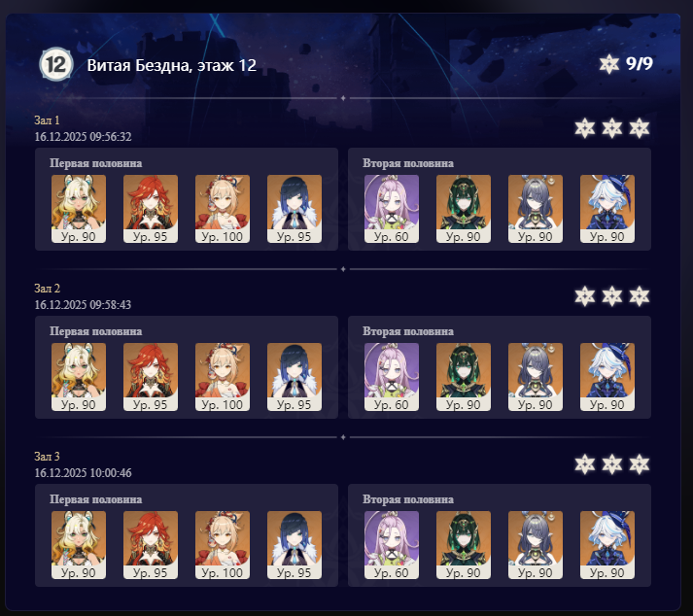
Task: Click Вторая половина label in Hall 1
Action: pyautogui.click(x=408, y=163)
